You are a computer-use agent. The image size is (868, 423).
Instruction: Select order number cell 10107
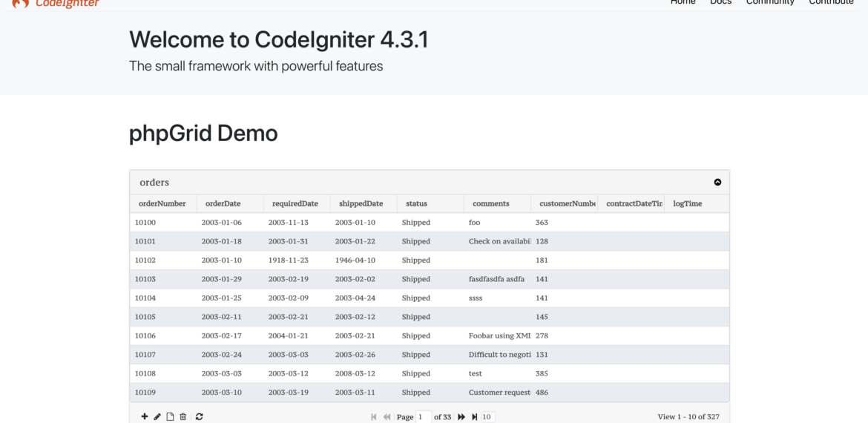pyautogui.click(x=162, y=354)
